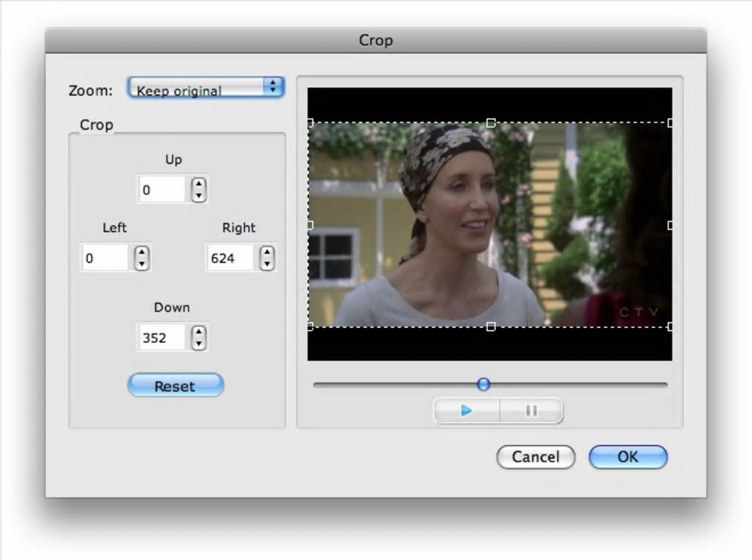The height and width of the screenshot is (560, 752).
Task: Decrease the Right crop value with stepper
Action: click(x=267, y=265)
